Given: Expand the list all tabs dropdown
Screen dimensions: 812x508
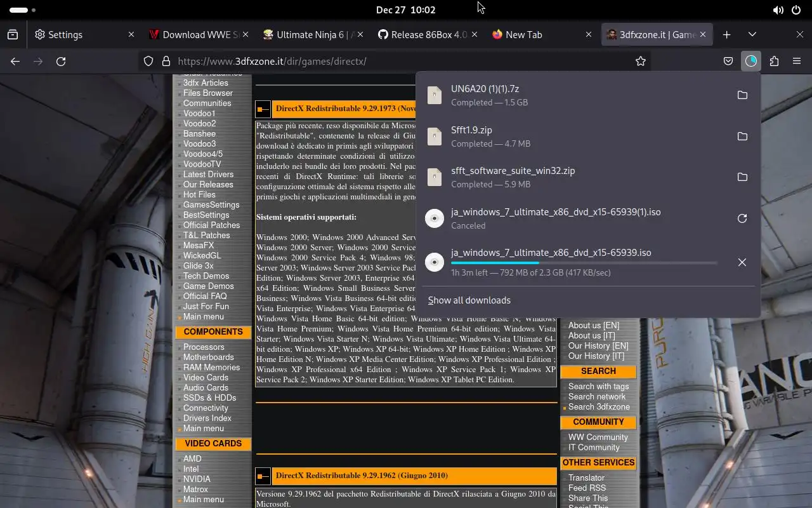Looking at the screenshot, I should point(752,35).
